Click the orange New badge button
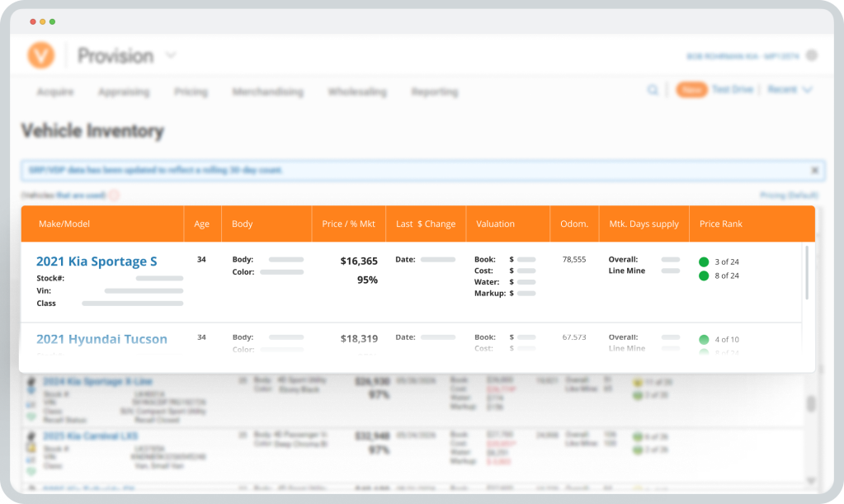Viewport: 844px width, 504px height. point(691,90)
